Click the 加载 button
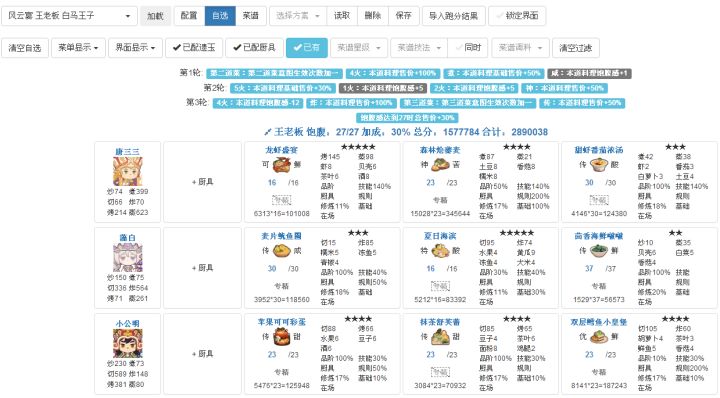 [155, 16]
